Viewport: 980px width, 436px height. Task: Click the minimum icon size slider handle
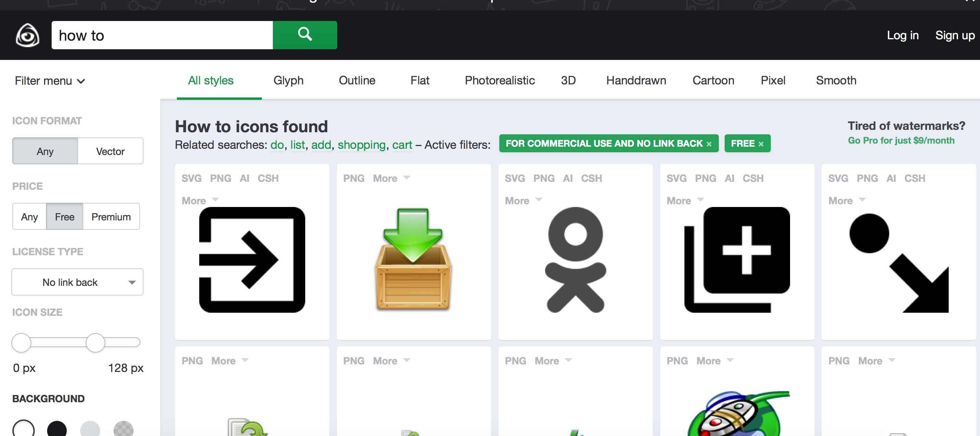click(x=21, y=342)
